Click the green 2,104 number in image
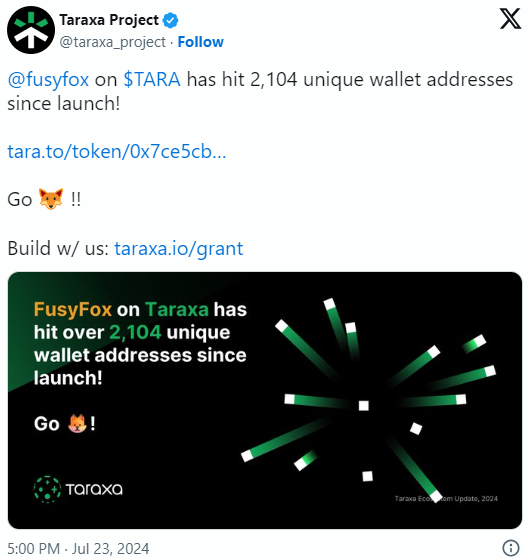This screenshot has width=530, height=558. tap(135, 332)
